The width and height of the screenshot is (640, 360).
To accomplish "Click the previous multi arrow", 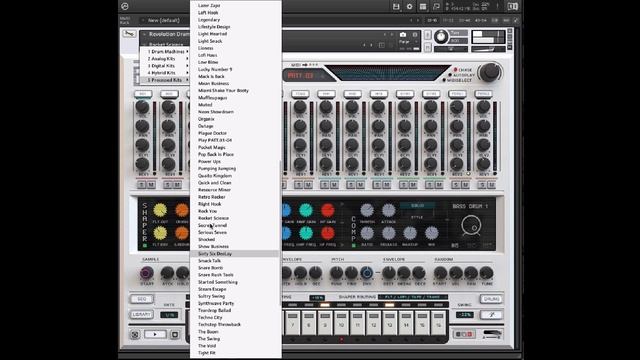I will click(411, 20).
